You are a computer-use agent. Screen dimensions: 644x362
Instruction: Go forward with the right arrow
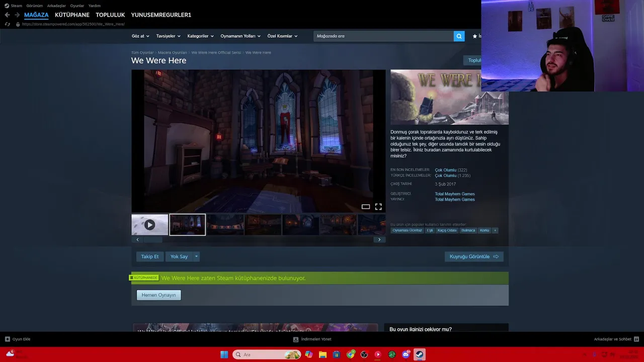[x=17, y=15]
